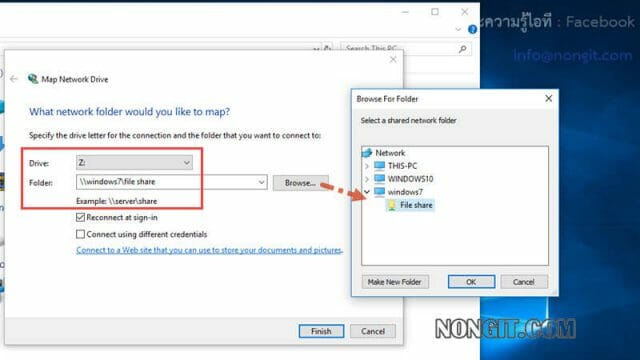Image resolution: width=640 pixels, height=360 pixels.
Task: Close the Browse For Folder dialog
Action: coord(549,98)
